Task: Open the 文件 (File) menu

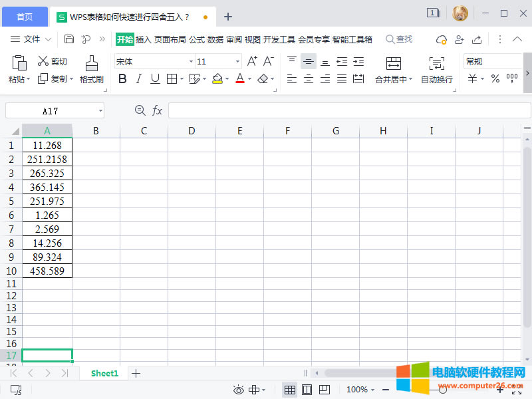Action: [x=31, y=39]
